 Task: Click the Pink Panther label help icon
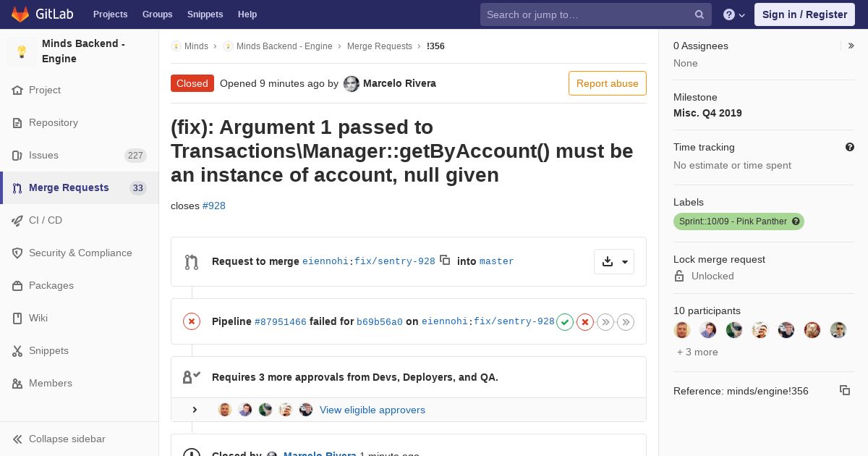pos(796,221)
